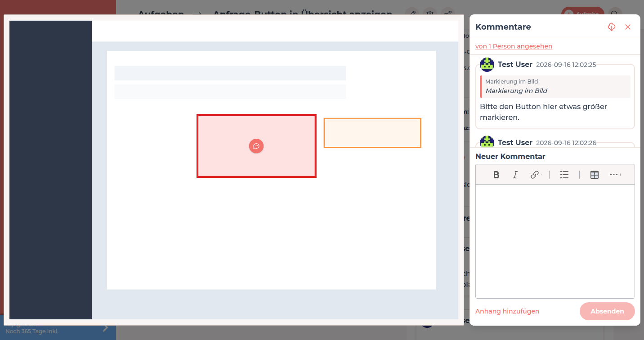Click the quoted 'Markierung im Bild' reference block
Viewport: 644px width, 340px height.
point(555,86)
